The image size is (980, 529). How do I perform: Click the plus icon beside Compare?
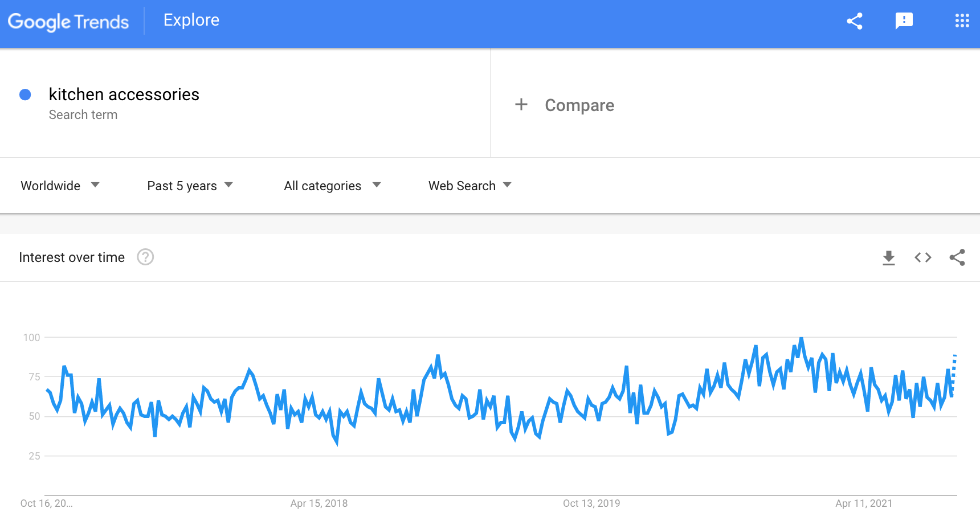(x=521, y=105)
